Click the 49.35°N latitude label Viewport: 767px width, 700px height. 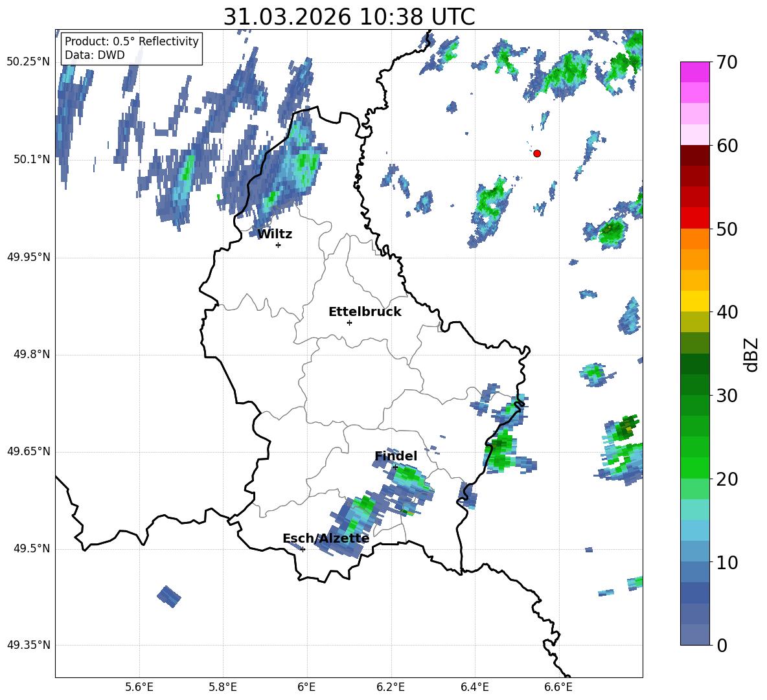pyautogui.click(x=29, y=645)
